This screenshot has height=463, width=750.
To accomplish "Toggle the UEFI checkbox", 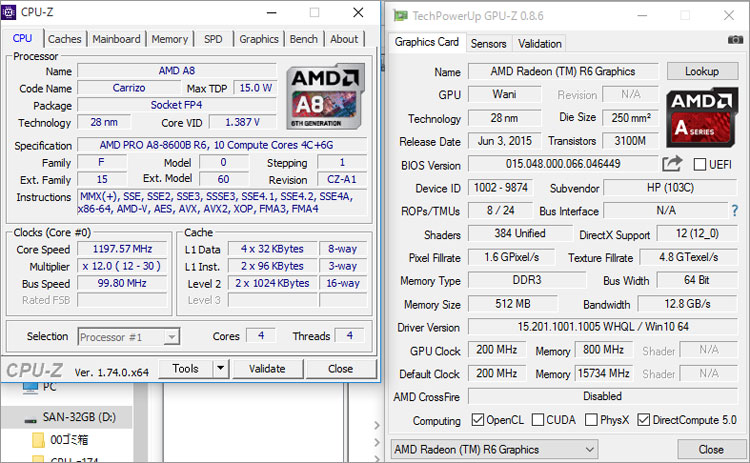I will point(700,165).
